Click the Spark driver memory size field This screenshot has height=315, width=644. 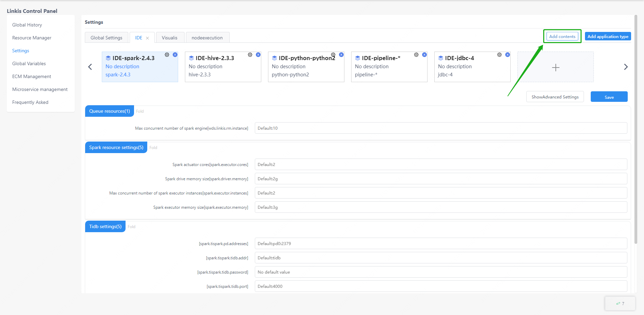[440, 179]
